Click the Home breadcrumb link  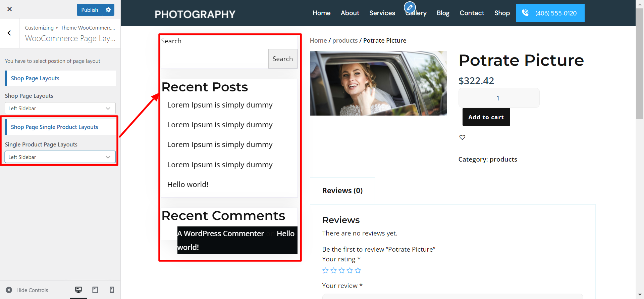pos(318,41)
